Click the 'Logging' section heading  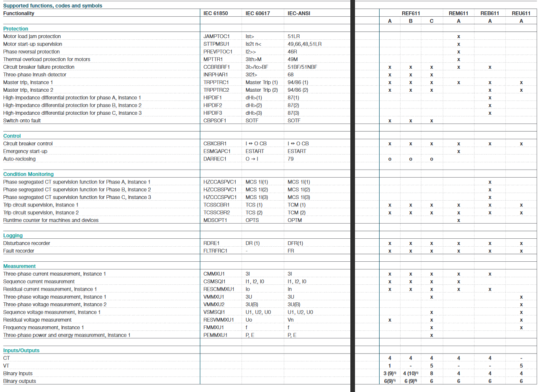click(x=13, y=236)
